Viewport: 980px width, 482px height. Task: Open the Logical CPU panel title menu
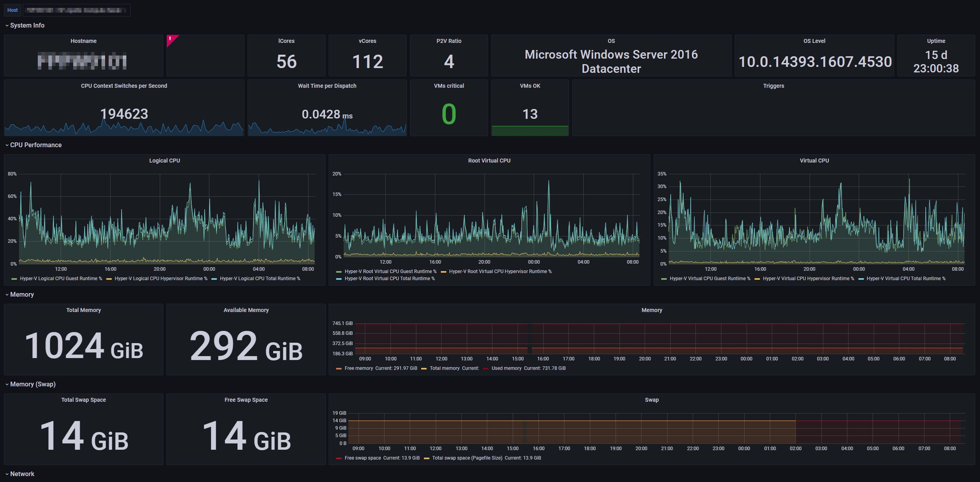click(x=165, y=161)
